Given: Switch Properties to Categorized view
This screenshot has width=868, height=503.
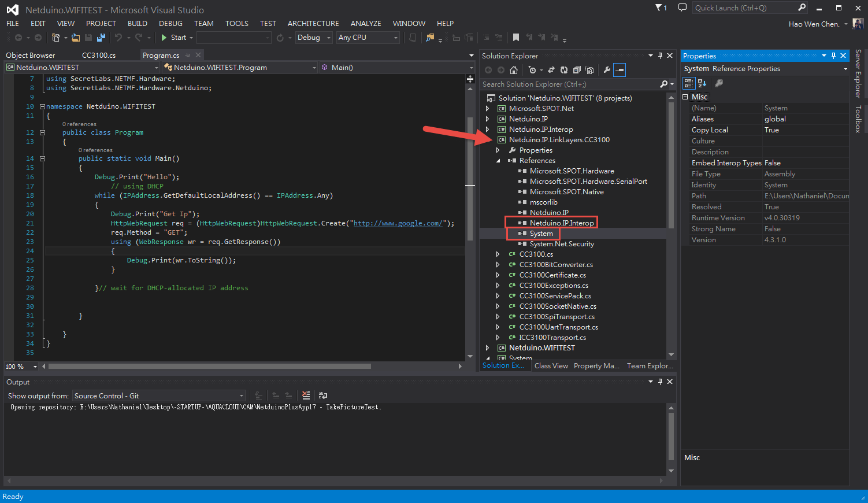Looking at the screenshot, I should [x=689, y=83].
